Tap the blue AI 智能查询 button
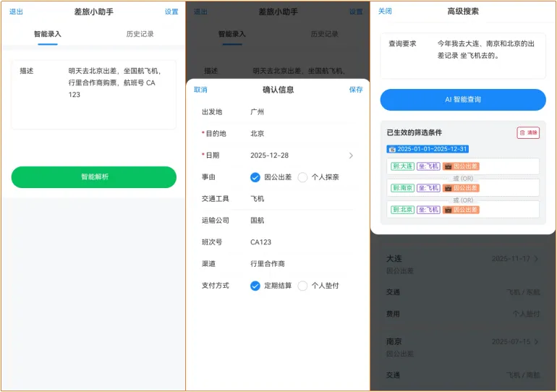Image resolution: width=557 pixels, height=392 pixels. 463,100
